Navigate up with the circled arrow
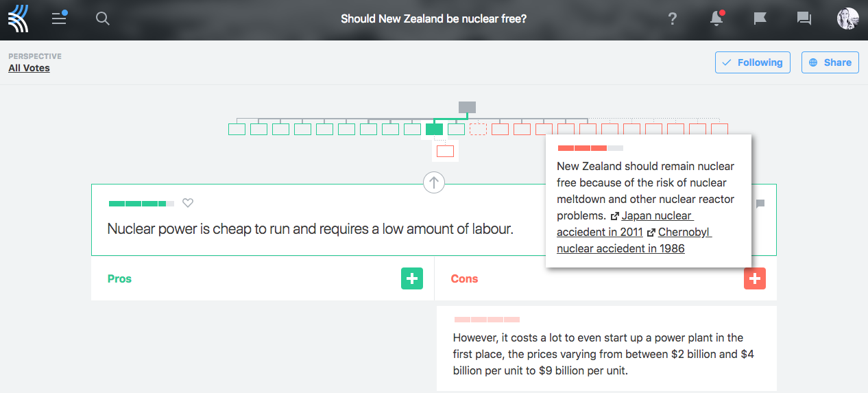This screenshot has height=393, width=868. point(434,182)
